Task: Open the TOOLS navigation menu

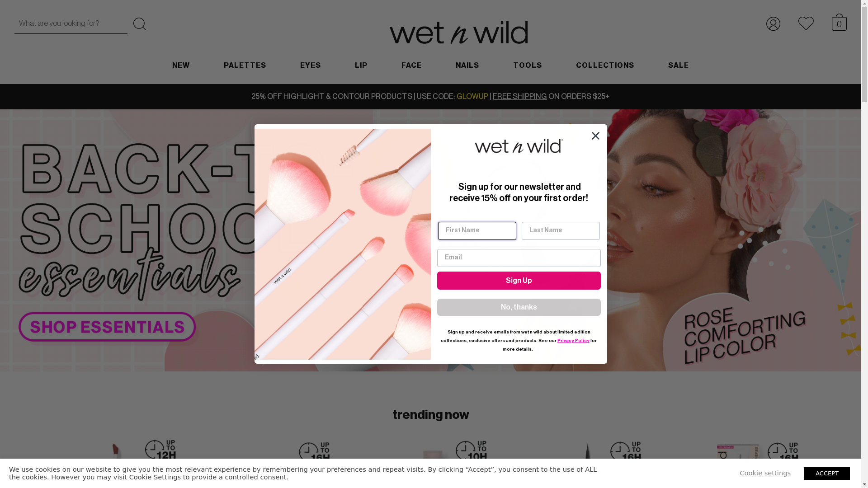Action: tap(528, 66)
